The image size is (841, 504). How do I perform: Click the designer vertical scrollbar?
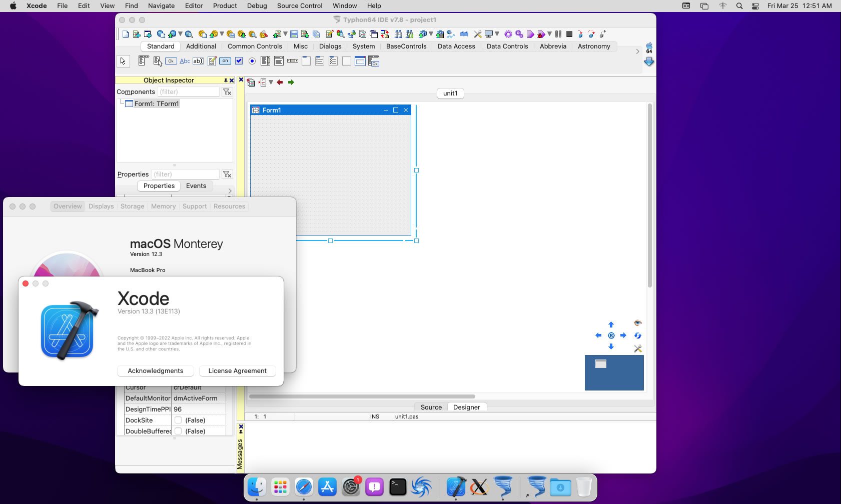tap(649, 195)
